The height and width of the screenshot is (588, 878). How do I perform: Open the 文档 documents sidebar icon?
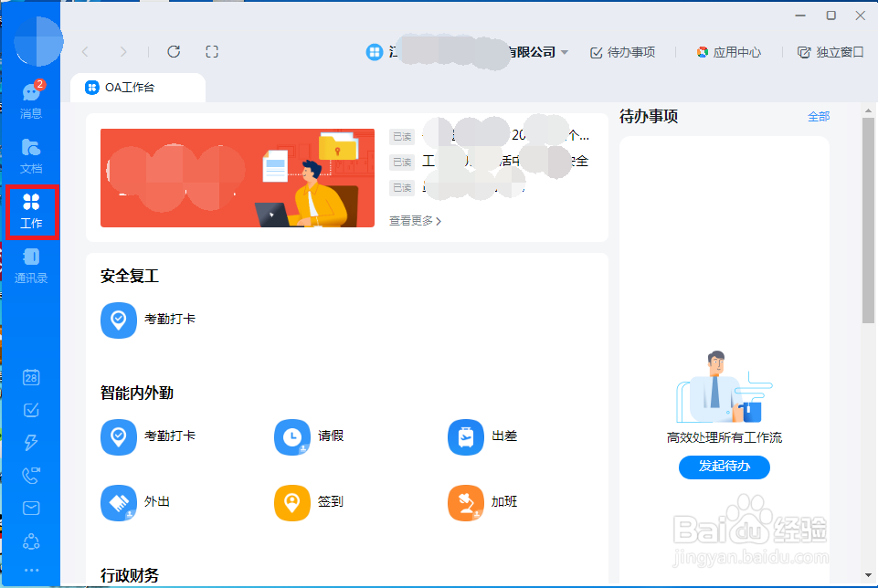click(31, 156)
